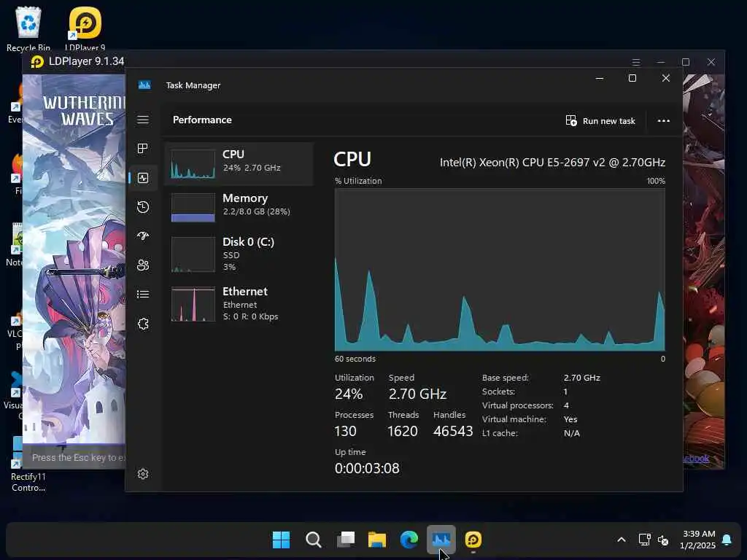Screen dimensions: 747x560
Task: Click the Handles value 46543
Action: (x=453, y=431)
